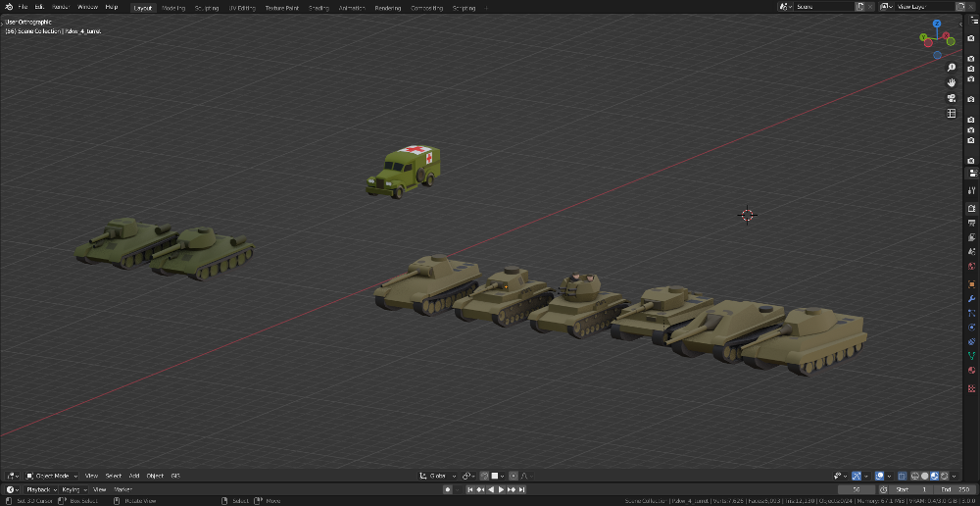The height and width of the screenshot is (506, 980).
Task: Open the Modifiers wrench properties tab
Action: (x=972, y=297)
